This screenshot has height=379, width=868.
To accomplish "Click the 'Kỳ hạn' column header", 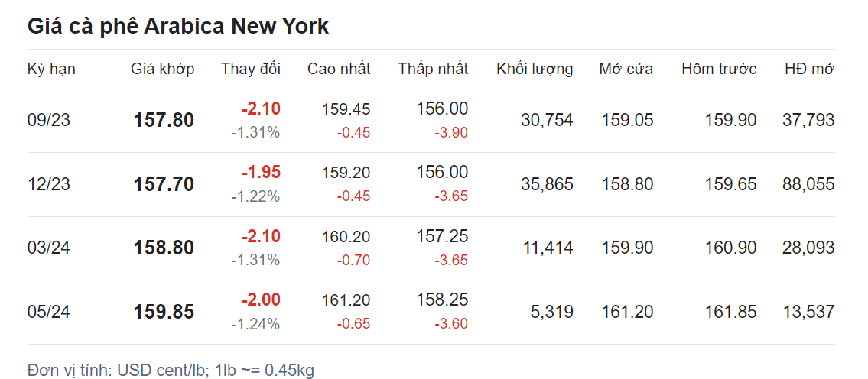I will [51, 69].
